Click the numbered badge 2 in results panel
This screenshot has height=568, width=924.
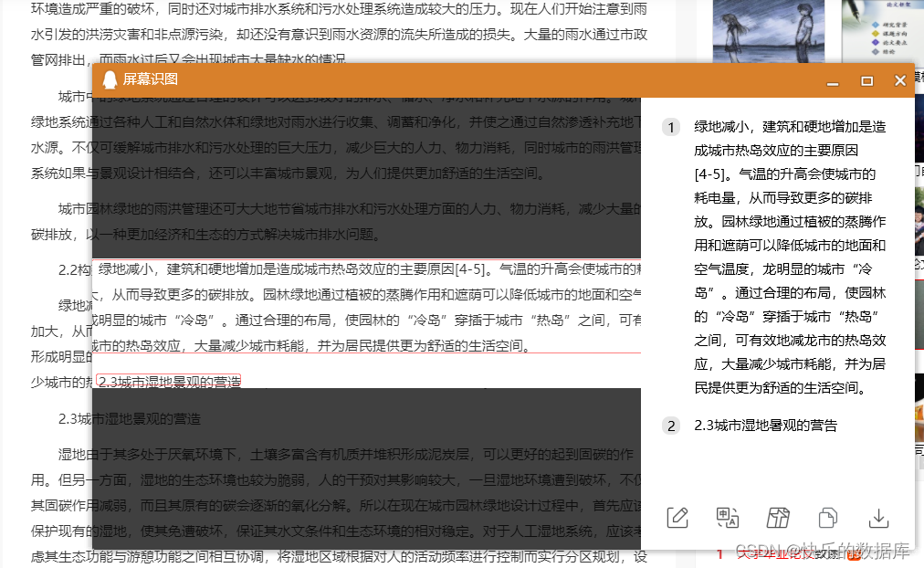[x=671, y=426]
